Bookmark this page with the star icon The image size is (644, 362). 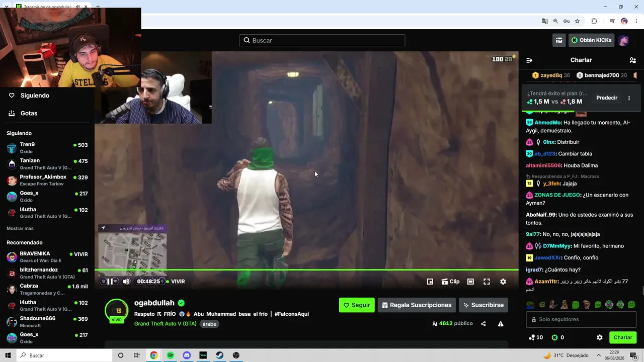pos(577,21)
